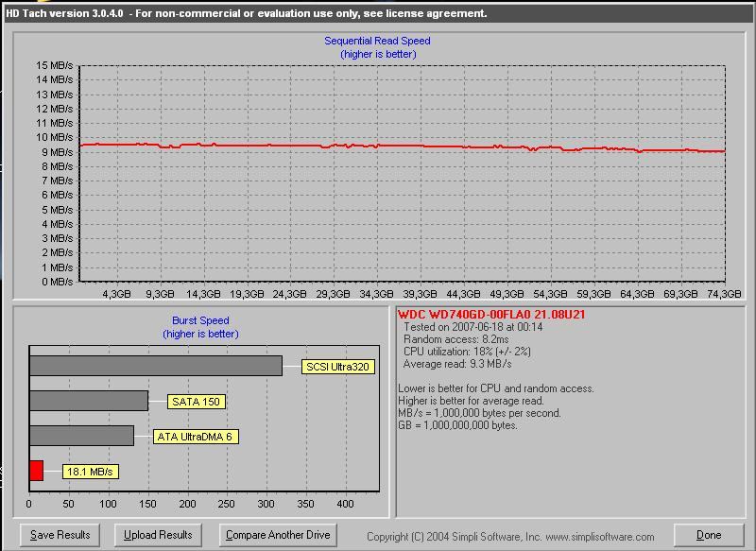Viewport: 756px width, 551px height.
Task: Click the 39,3GB axis label
Action: click(420, 294)
